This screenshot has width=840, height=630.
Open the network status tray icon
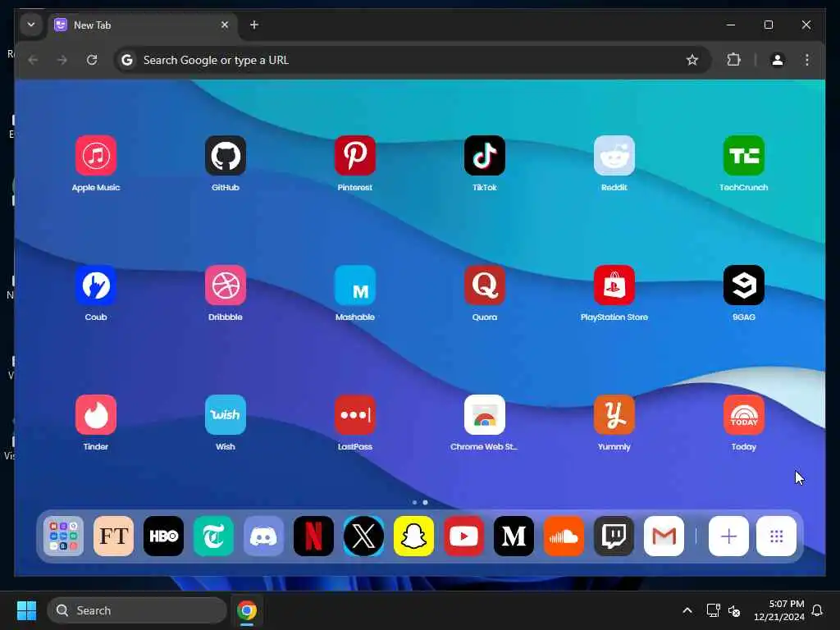713,610
